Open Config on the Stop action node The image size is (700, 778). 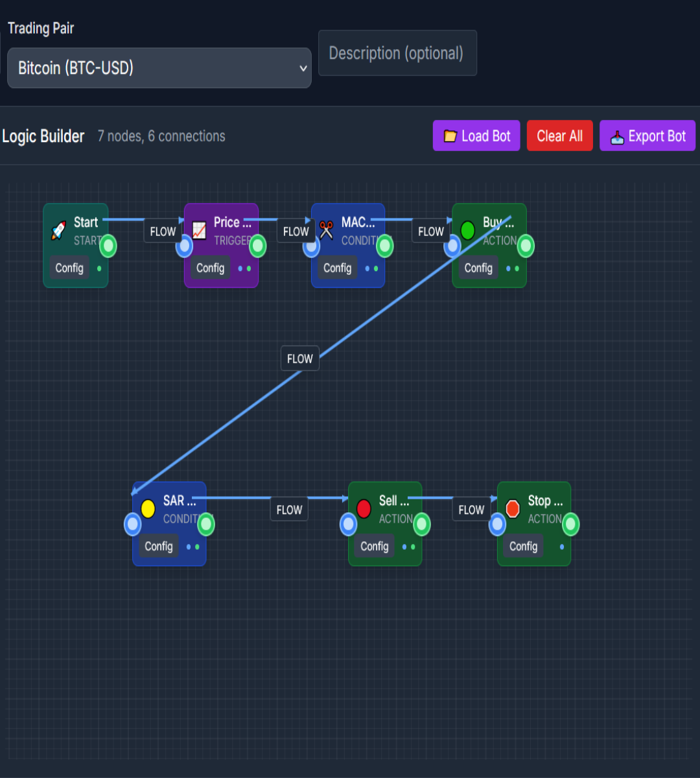[x=523, y=547]
